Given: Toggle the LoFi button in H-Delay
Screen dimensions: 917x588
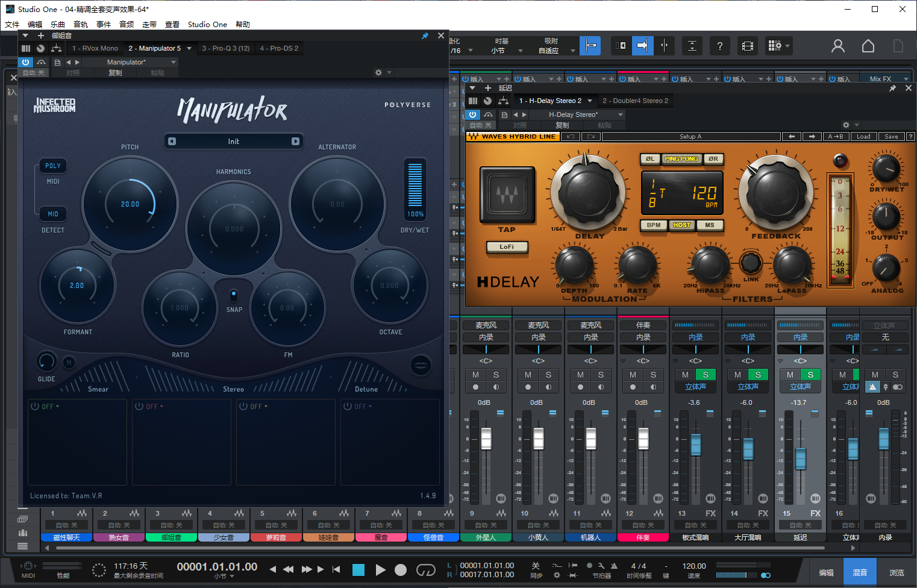Looking at the screenshot, I should [x=507, y=246].
